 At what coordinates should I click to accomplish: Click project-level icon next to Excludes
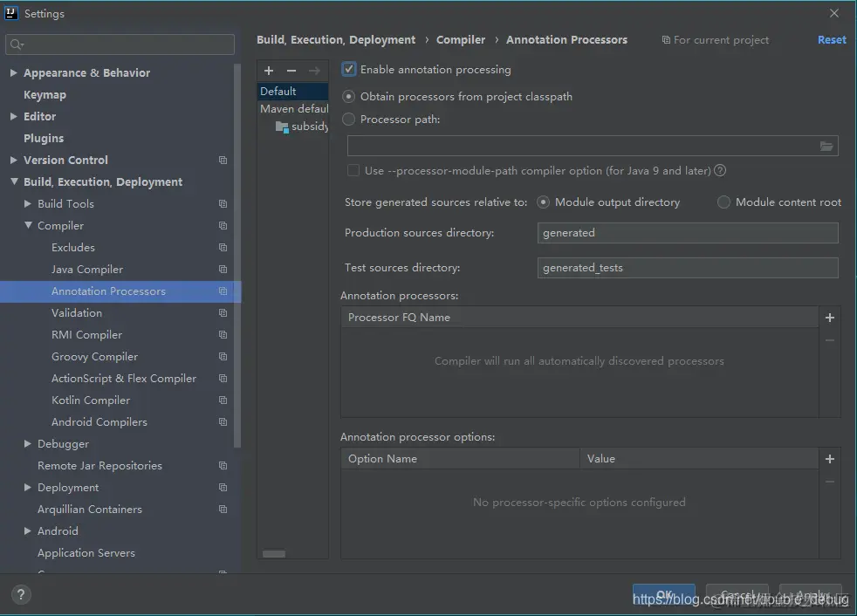click(x=223, y=248)
